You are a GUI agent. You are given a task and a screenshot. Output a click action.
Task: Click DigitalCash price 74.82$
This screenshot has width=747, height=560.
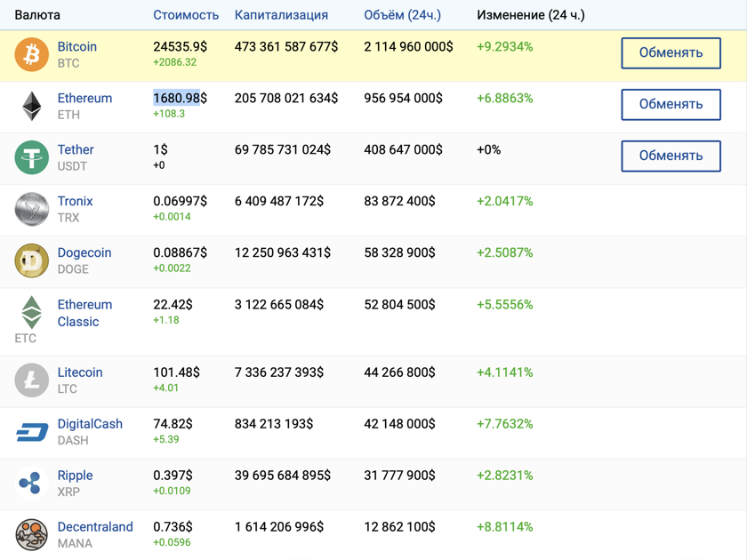[173, 424]
